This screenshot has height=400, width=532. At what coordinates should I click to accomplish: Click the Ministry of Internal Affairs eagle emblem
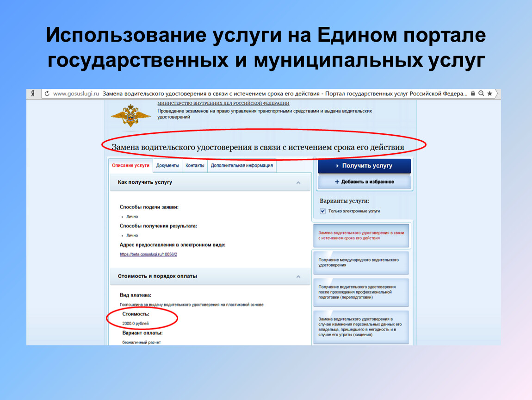click(131, 116)
